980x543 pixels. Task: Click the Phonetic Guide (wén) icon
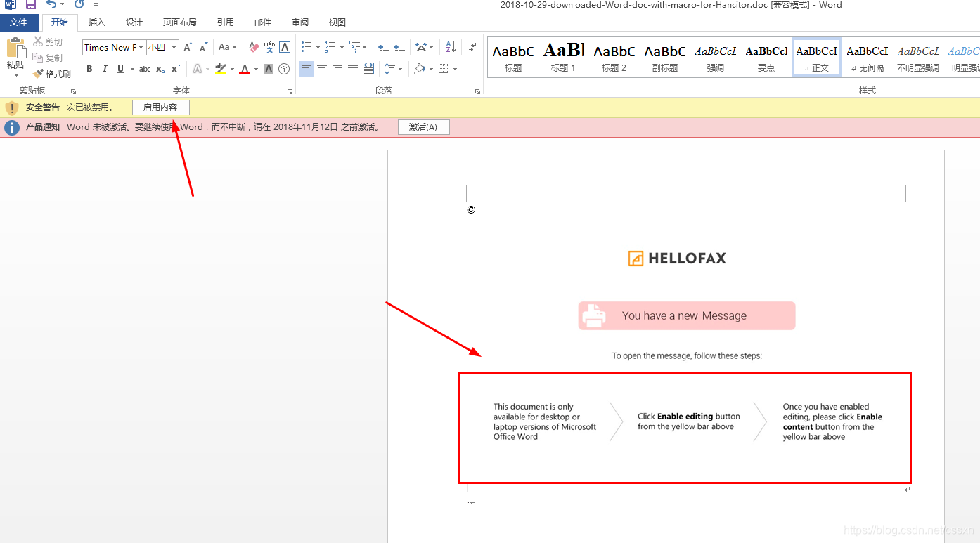[269, 48]
